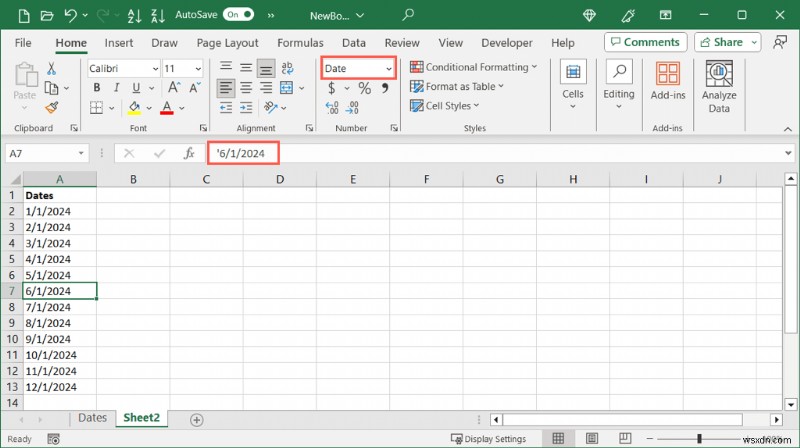Open the font size dropdown
This screenshot has height=448, width=800.
coord(198,68)
